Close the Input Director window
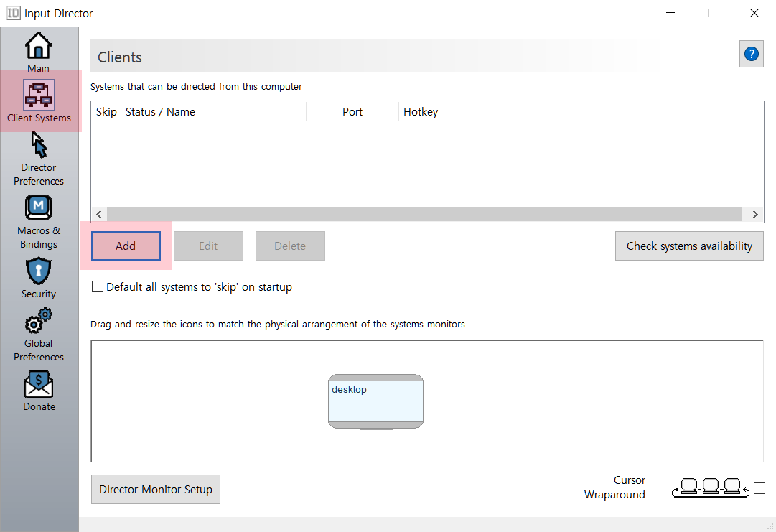 (x=754, y=13)
